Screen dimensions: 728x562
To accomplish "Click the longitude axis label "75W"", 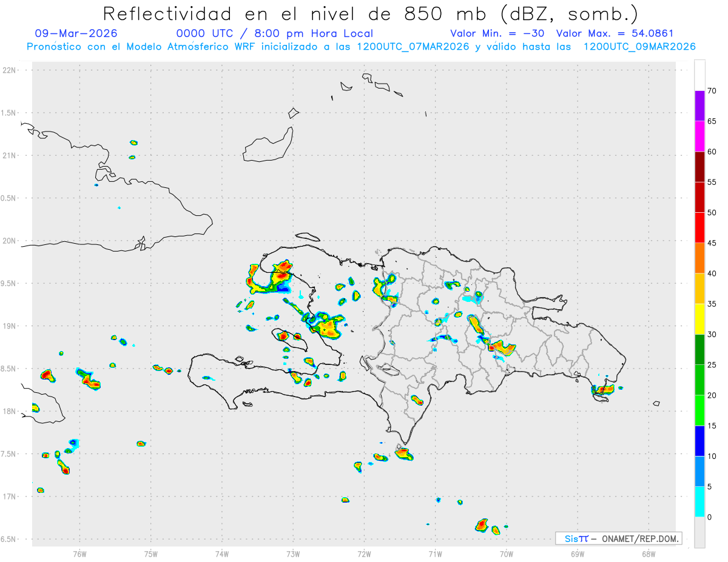I will coord(151,554).
